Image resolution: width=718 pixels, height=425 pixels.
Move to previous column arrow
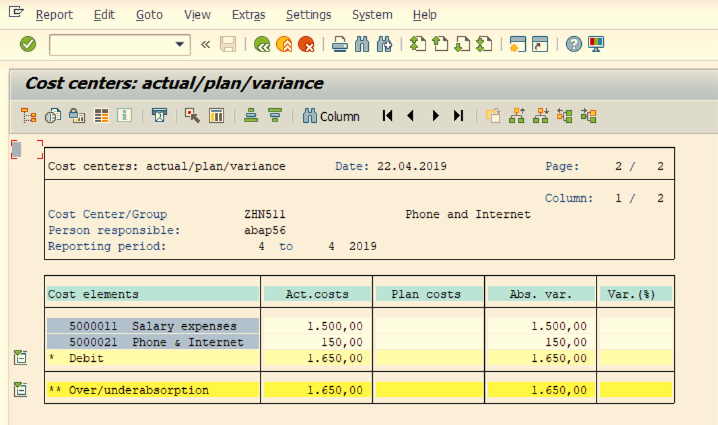tap(410, 116)
